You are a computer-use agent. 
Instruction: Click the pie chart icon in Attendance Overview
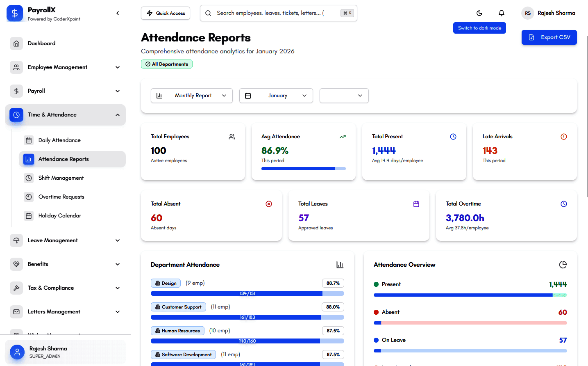(x=563, y=265)
